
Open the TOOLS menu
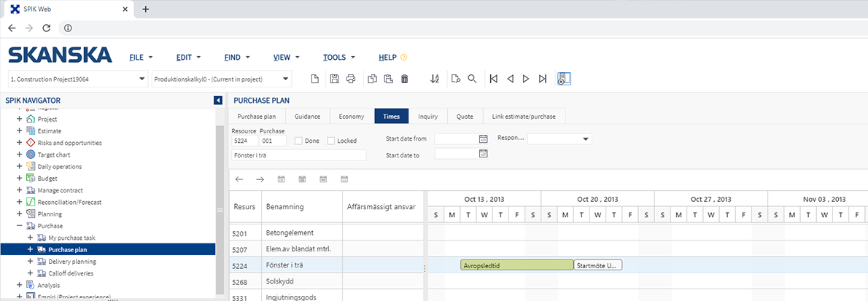click(x=338, y=58)
